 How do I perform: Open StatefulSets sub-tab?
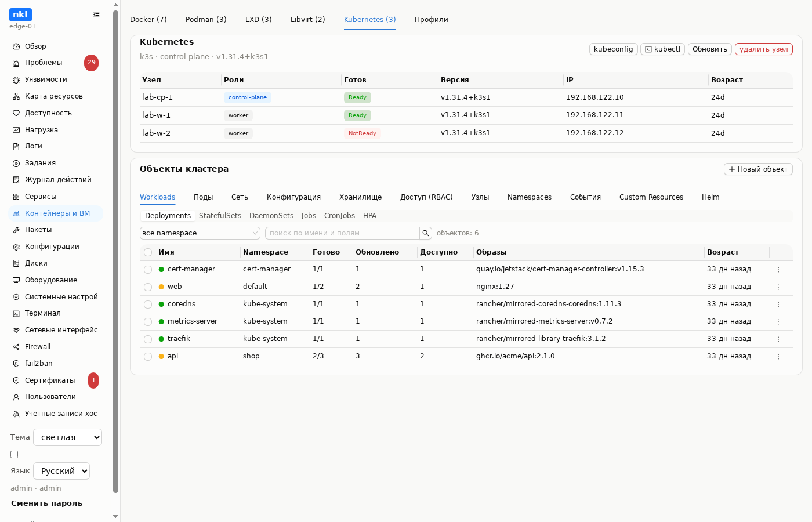coord(220,216)
